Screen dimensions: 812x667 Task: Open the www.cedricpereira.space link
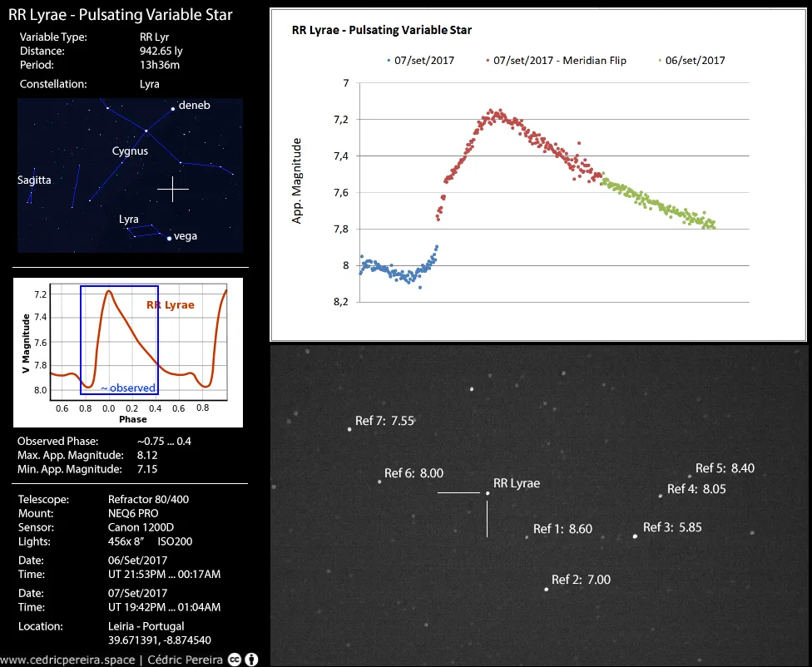coord(67,660)
